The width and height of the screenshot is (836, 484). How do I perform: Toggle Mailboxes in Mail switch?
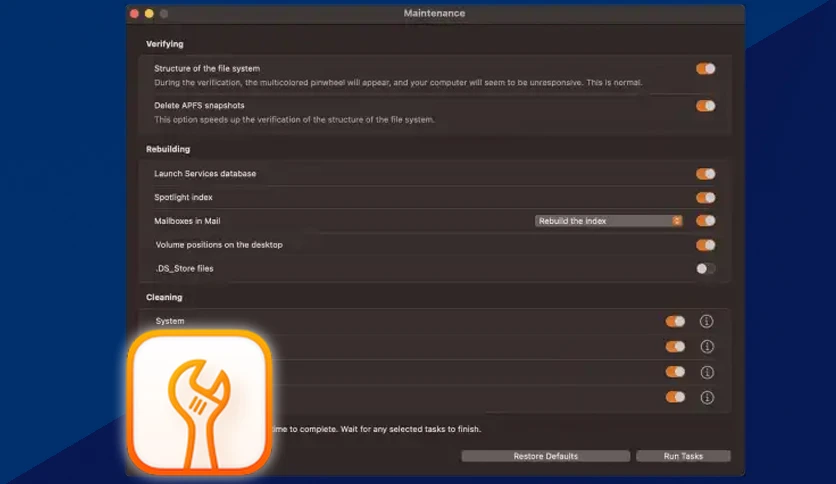pos(705,221)
